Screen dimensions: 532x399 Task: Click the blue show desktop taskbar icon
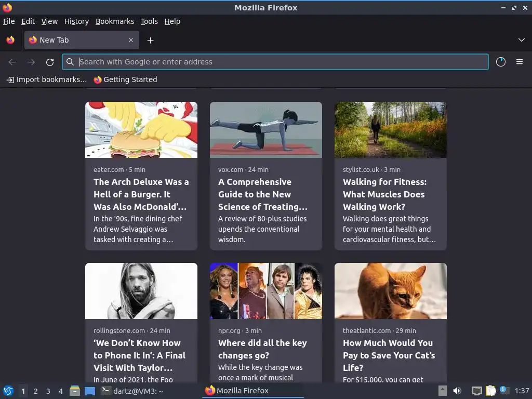click(89, 391)
